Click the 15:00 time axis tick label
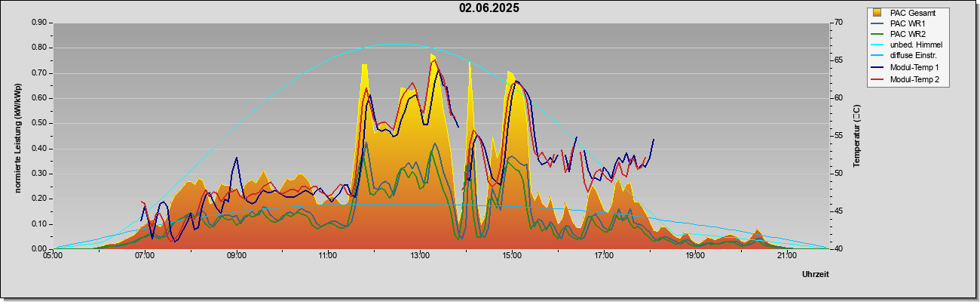Screen dimensions: 980x302 (512, 255)
